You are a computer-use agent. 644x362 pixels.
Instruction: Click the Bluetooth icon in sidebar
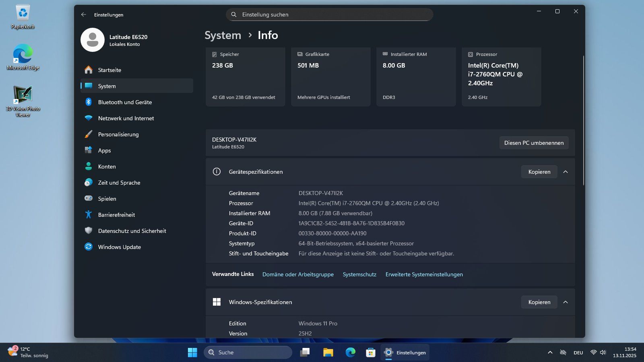click(89, 102)
